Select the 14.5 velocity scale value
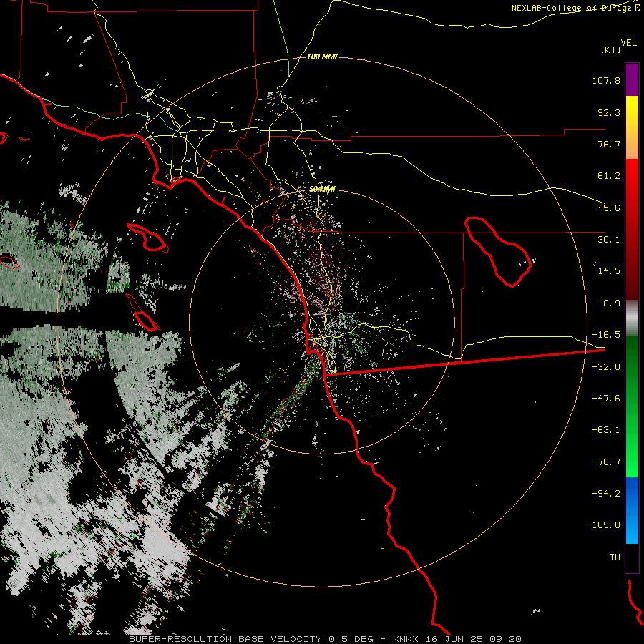644x644 pixels. [x=609, y=271]
